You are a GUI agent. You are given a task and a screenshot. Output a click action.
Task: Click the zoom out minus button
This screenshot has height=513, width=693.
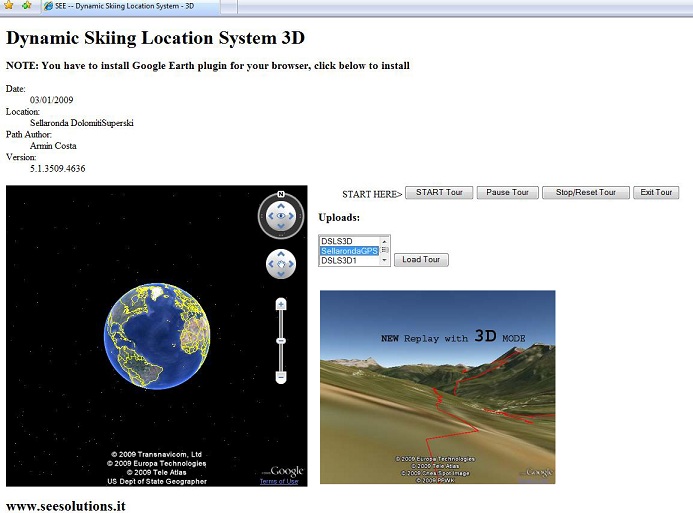281,377
